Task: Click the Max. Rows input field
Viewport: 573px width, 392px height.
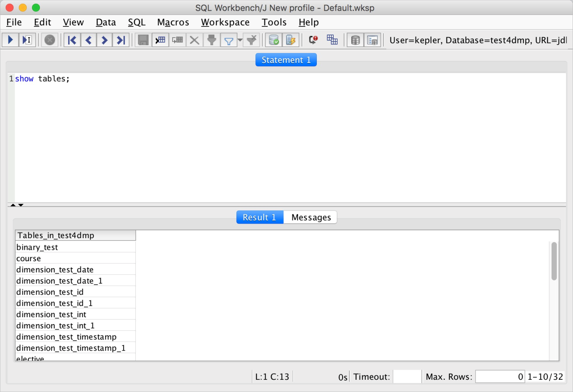Action: point(500,377)
